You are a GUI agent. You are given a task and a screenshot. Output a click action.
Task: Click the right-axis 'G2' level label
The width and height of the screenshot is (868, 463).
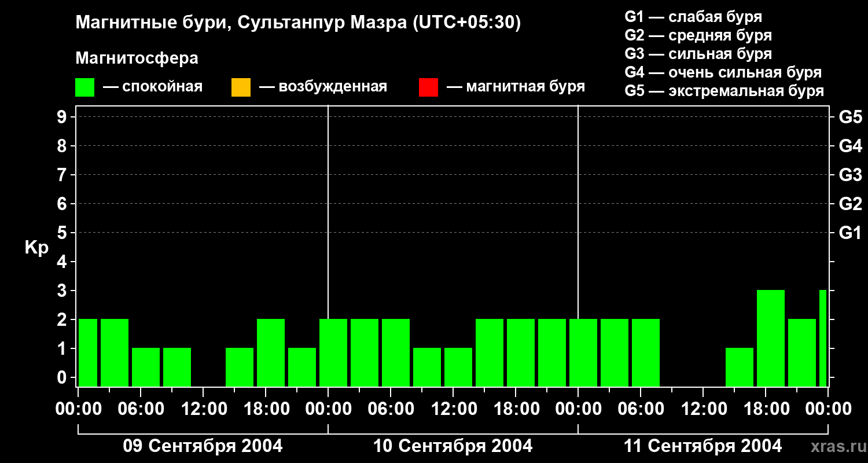click(x=850, y=204)
